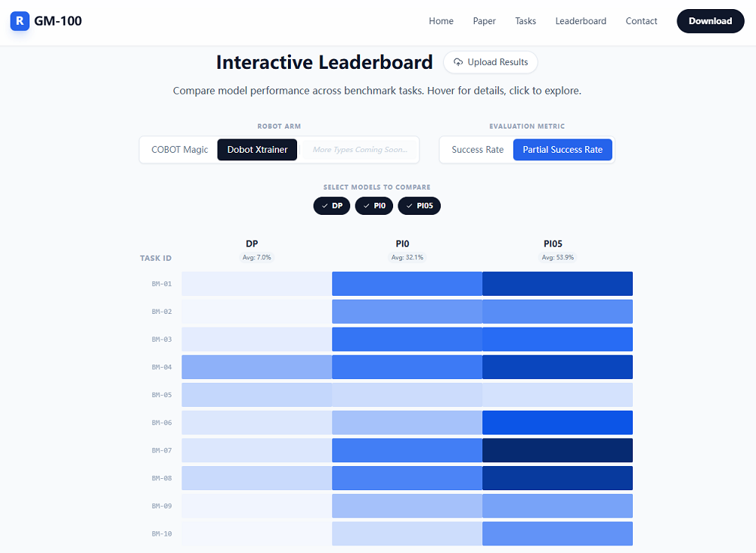Navigate to Leaderboard in the header
The width and height of the screenshot is (756, 553).
click(x=581, y=21)
